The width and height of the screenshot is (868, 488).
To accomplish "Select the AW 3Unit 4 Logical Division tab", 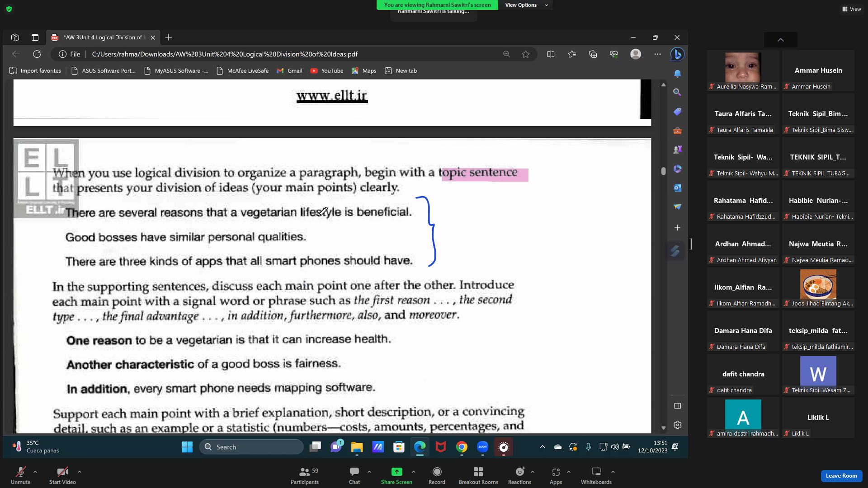I will coord(102,38).
